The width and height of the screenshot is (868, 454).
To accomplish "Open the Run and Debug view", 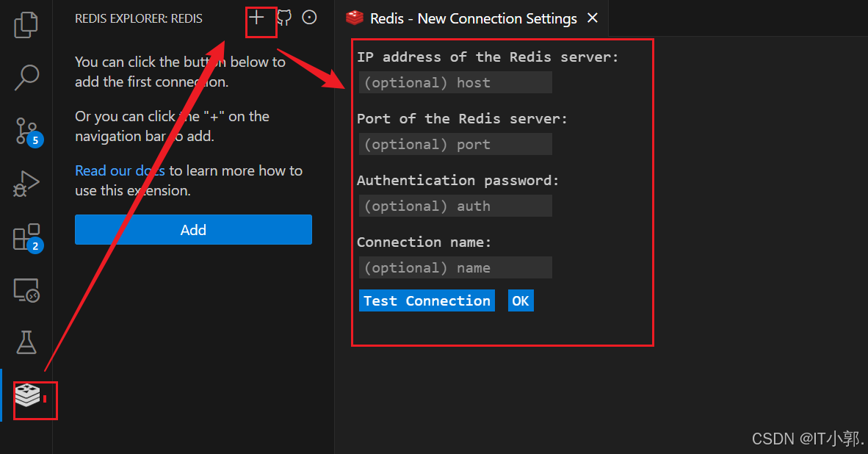I will (x=26, y=184).
